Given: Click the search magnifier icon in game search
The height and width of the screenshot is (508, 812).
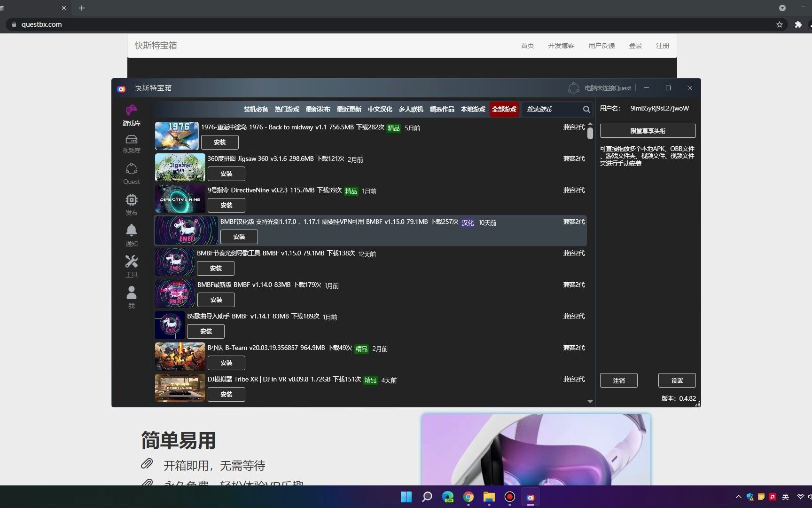Looking at the screenshot, I should click(586, 109).
